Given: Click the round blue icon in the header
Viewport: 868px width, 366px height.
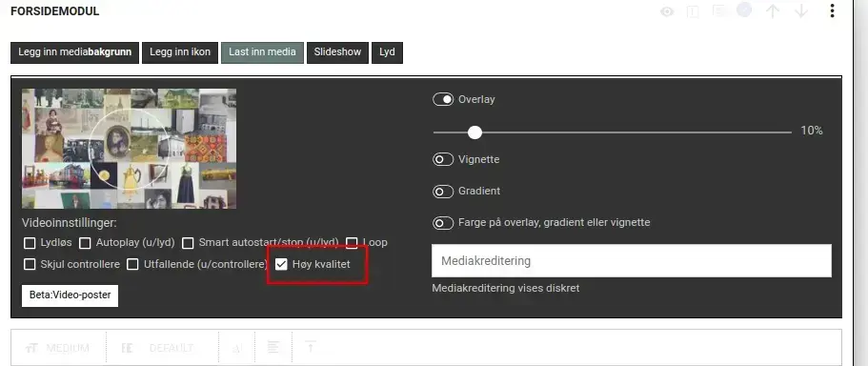Looking at the screenshot, I should (744, 10).
